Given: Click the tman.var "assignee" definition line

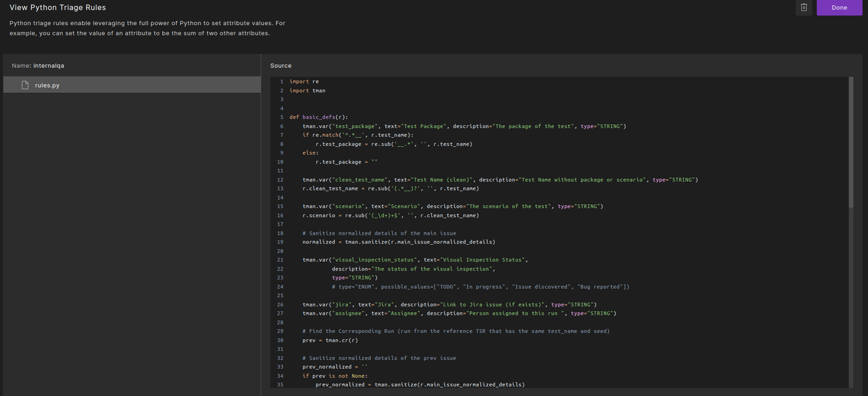Looking at the screenshot, I should [458, 313].
